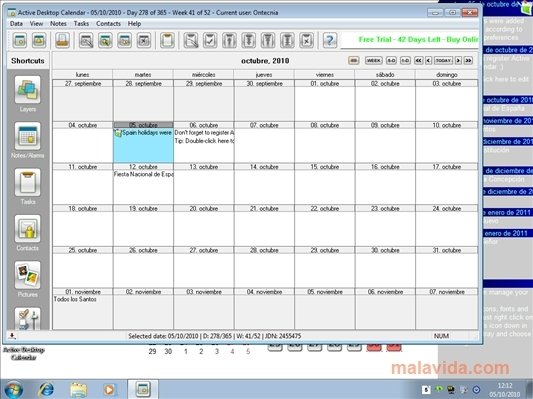Open the Tasks shortcut icon
The image size is (533, 399).
[28, 183]
